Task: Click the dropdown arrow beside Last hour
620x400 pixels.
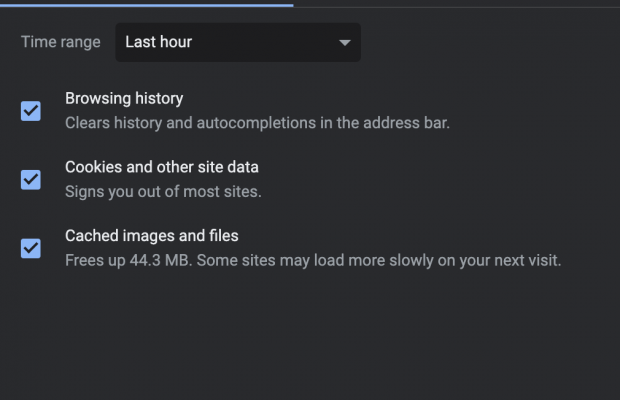Action: 345,43
